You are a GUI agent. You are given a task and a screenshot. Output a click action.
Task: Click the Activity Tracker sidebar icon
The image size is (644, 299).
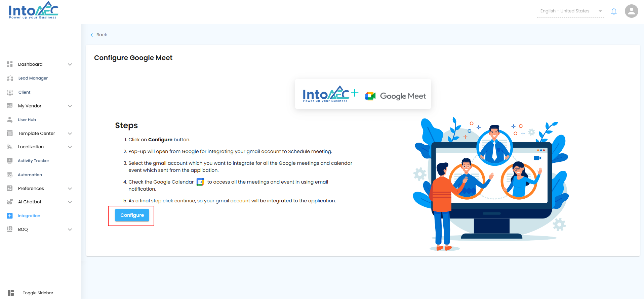coord(10,161)
